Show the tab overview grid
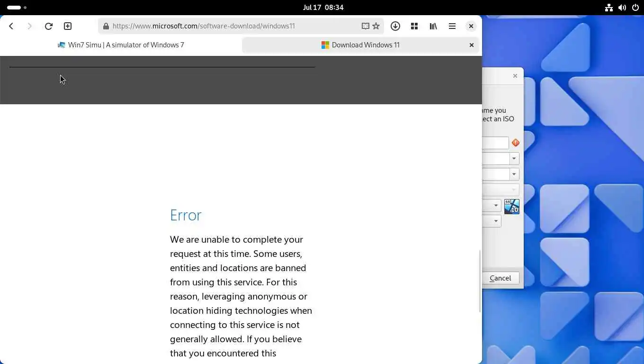Screen dimensions: 644x364 click(x=414, y=26)
